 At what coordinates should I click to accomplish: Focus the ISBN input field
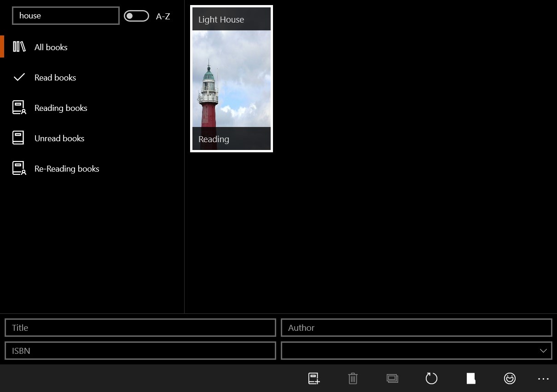(140, 351)
